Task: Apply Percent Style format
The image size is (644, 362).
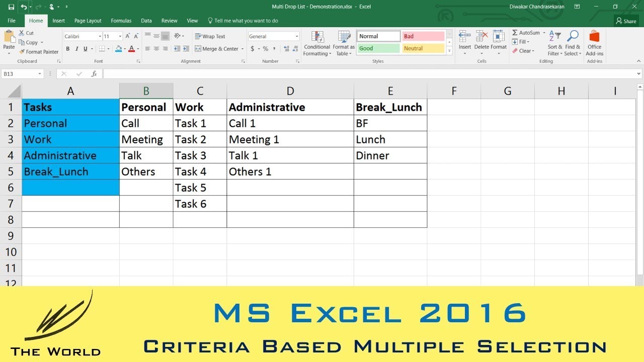Action: click(266, 49)
